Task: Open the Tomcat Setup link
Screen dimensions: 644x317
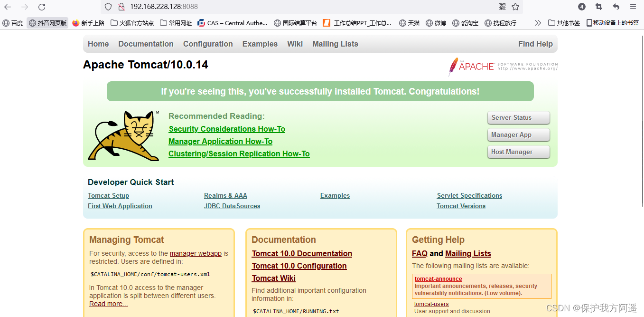Action: coord(108,195)
